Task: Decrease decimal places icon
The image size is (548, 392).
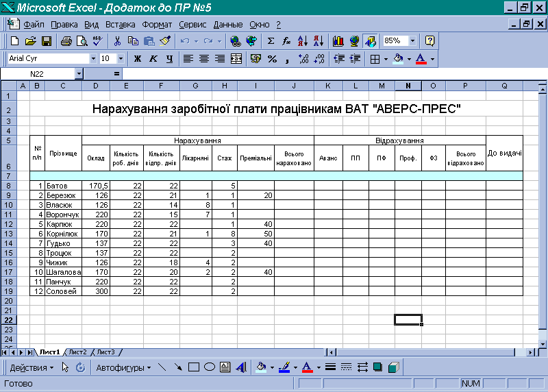Action: (319, 59)
